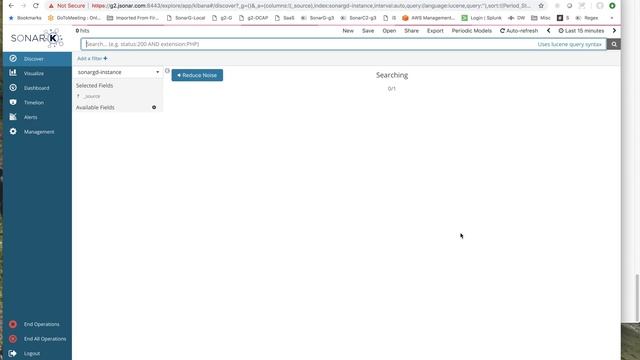Open the Imported From Firefox bookmarks folder
Viewport: 640px width, 360px height.
(133, 18)
